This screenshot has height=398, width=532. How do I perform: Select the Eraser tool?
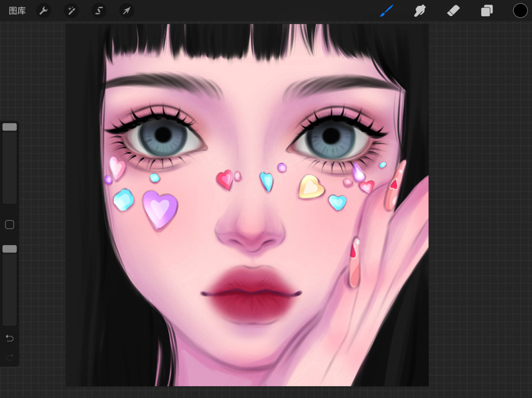point(453,11)
